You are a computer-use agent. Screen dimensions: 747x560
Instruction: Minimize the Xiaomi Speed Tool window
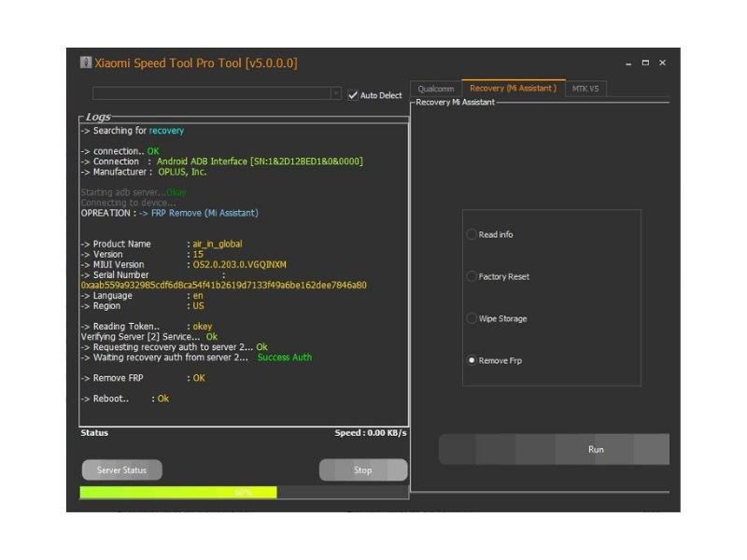click(628, 63)
